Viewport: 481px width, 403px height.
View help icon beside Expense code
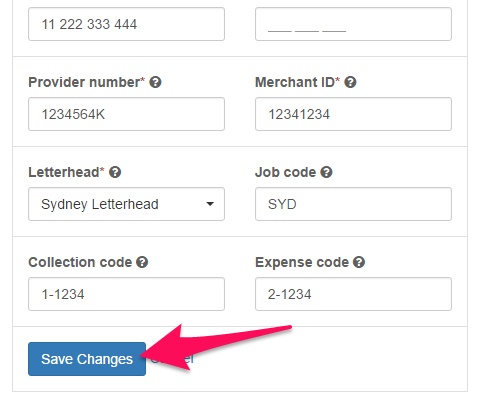pyautogui.click(x=359, y=262)
